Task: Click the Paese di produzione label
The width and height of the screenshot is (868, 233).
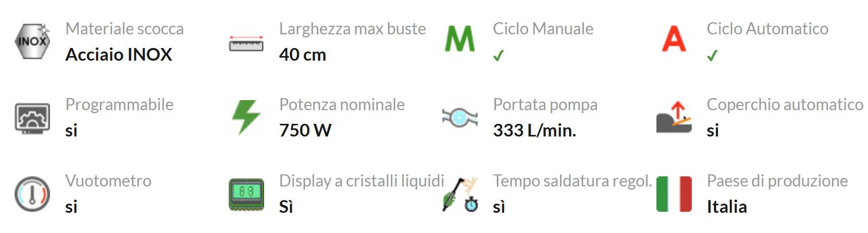Action: pos(778,181)
